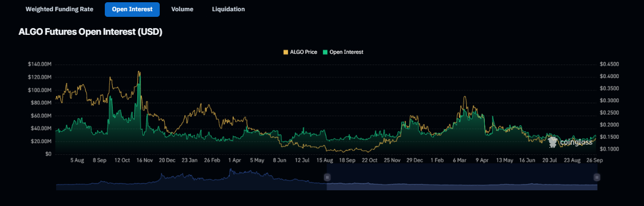
Task: Click the 6 Mar date label
Action: (x=460, y=161)
